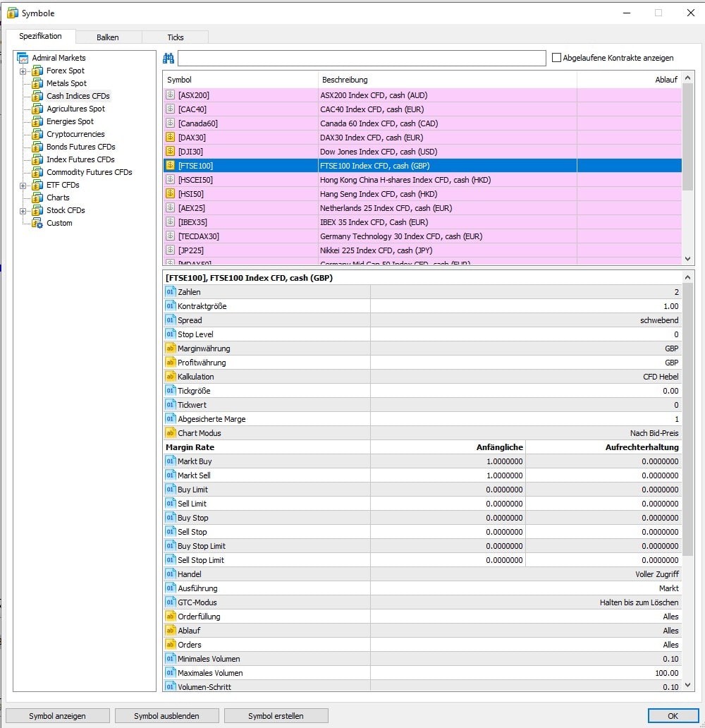Click the Chart Modus value Nach Bid-Preis

(x=654, y=432)
